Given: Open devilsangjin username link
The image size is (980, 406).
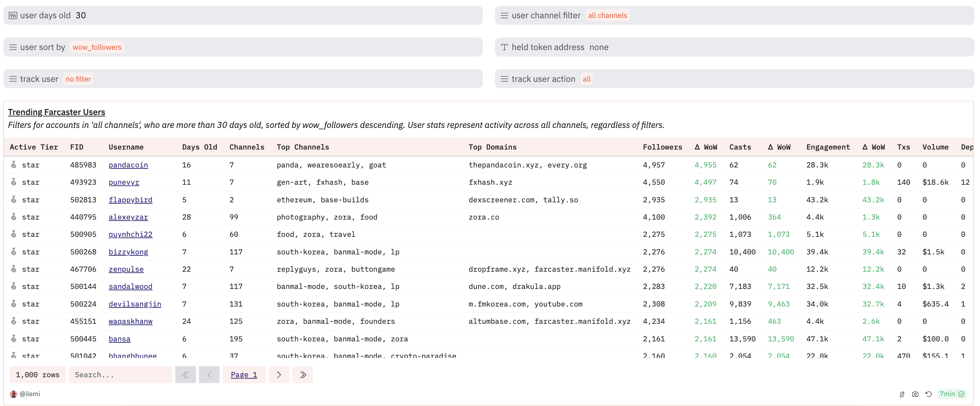Looking at the screenshot, I should [135, 303].
